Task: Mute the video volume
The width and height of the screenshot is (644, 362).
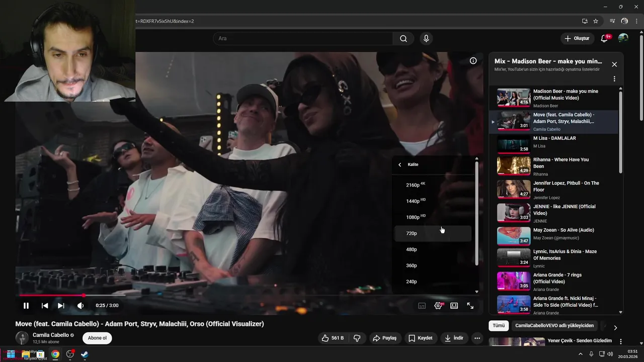Action: click(80, 305)
